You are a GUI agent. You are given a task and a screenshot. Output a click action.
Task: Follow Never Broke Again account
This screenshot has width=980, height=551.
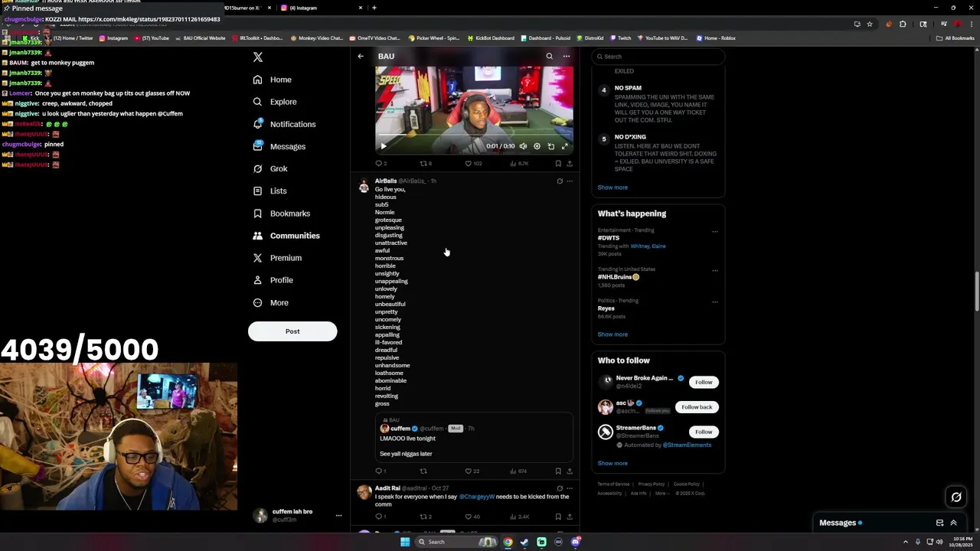(704, 382)
